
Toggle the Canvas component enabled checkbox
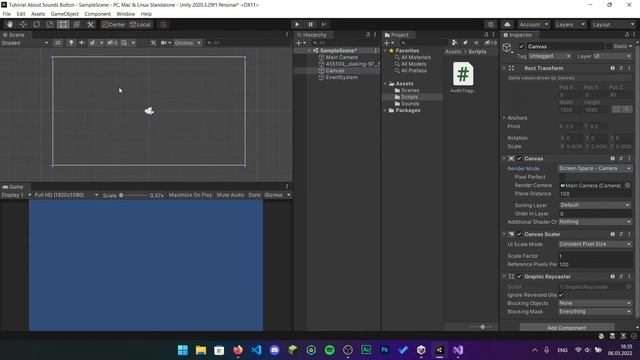tap(519, 158)
